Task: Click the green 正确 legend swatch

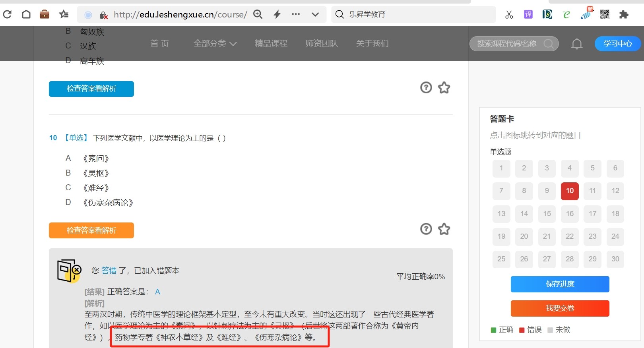Action: [493, 330]
